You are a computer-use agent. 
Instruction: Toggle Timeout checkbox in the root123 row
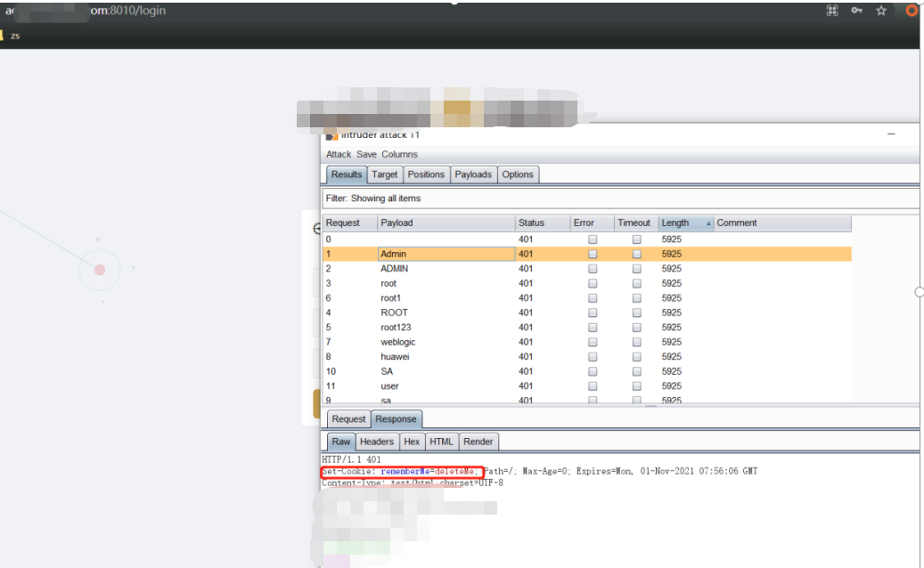point(636,328)
